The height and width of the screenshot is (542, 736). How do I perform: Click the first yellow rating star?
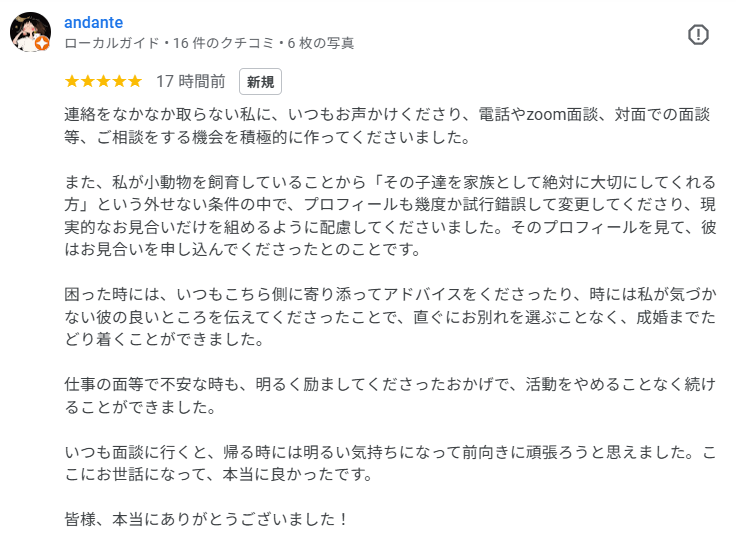click(x=72, y=81)
